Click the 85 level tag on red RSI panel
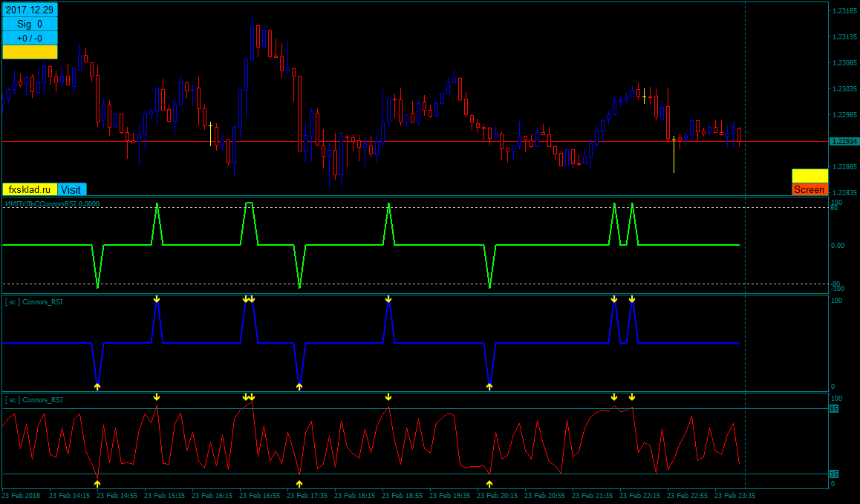Viewport: 860px width, 504px height. (834, 408)
